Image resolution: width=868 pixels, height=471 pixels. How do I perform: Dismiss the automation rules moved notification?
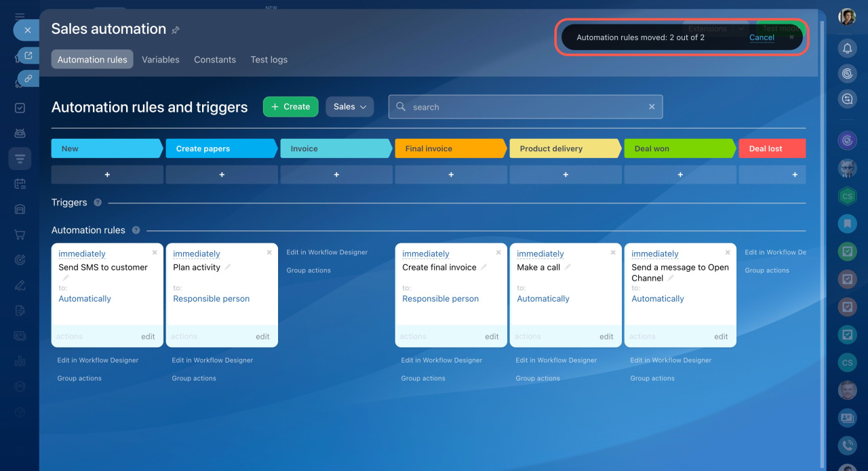(791, 37)
